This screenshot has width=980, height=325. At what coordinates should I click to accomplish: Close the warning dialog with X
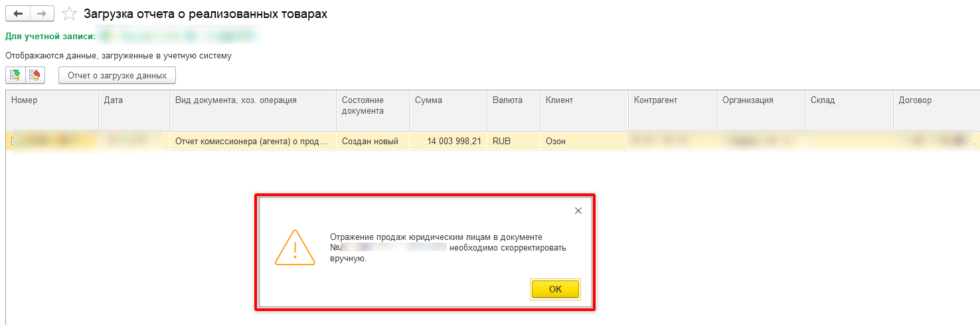578,211
